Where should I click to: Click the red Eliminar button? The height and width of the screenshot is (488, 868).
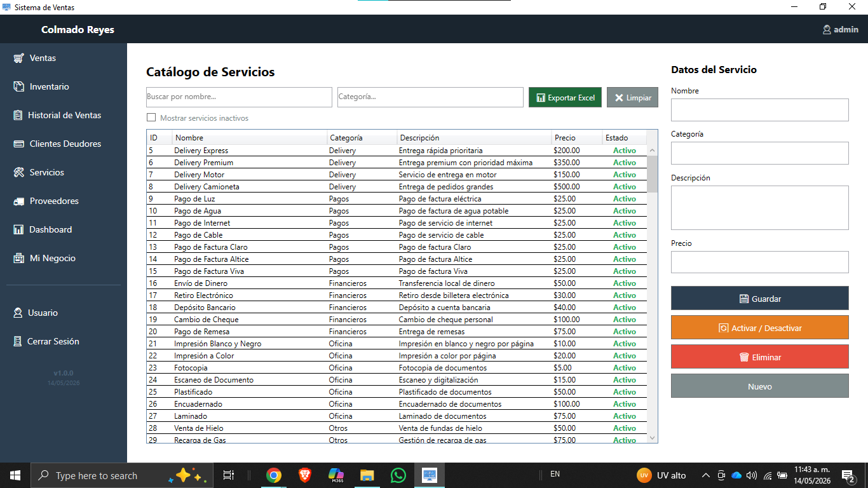tap(760, 356)
